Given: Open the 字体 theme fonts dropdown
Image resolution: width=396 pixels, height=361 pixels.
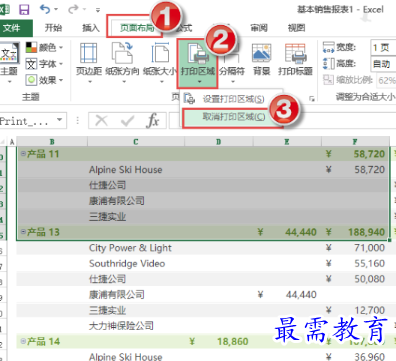Looking at the screenshot, I should click(x=44, y=64).
